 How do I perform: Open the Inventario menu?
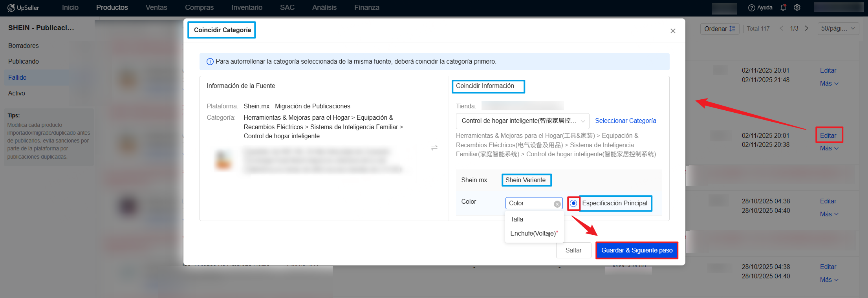[247, 7]
